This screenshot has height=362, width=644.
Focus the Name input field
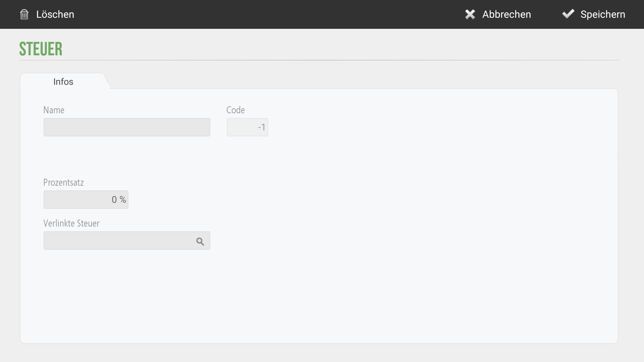127,127
